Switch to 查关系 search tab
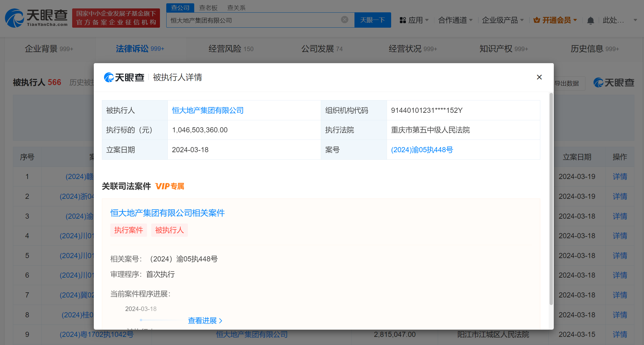 coord(236,8)
